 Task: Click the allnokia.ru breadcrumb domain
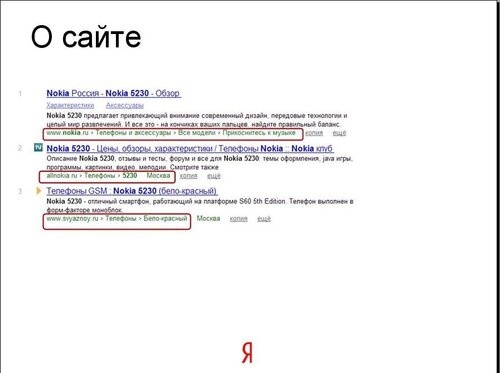(x=62, y=175)
